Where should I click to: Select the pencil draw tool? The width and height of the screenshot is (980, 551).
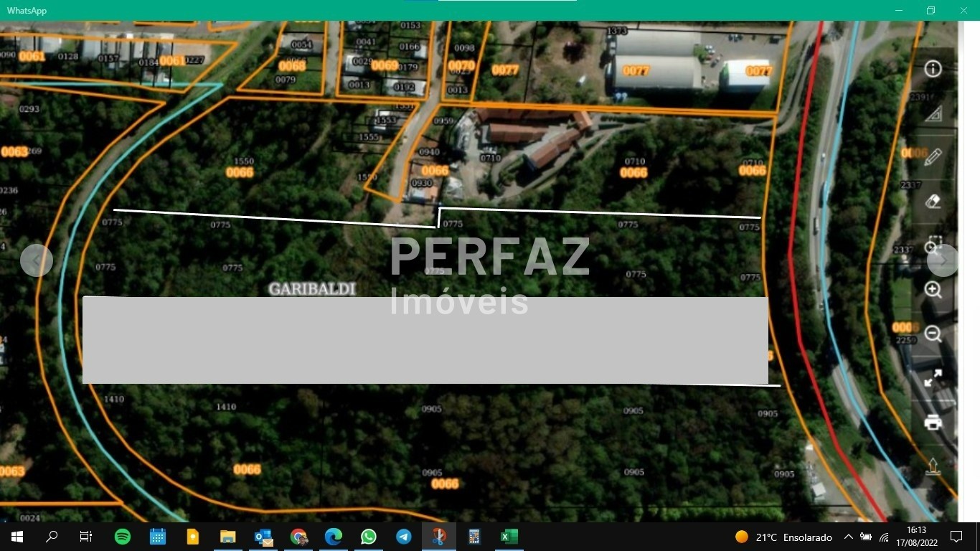tap(933, 157)
